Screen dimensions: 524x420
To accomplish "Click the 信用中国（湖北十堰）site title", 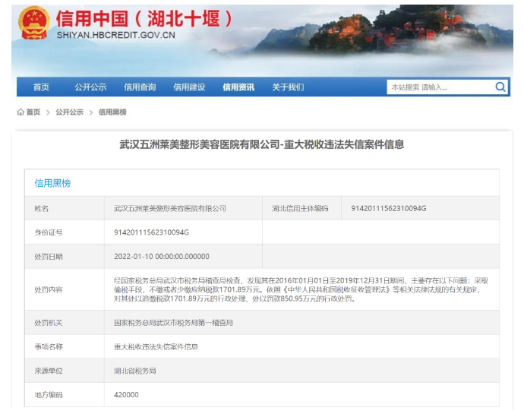I will pos(144,17).
